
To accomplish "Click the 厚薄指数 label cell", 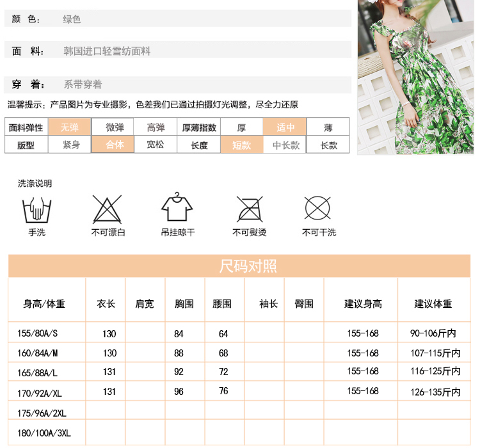I will [198, 127].
